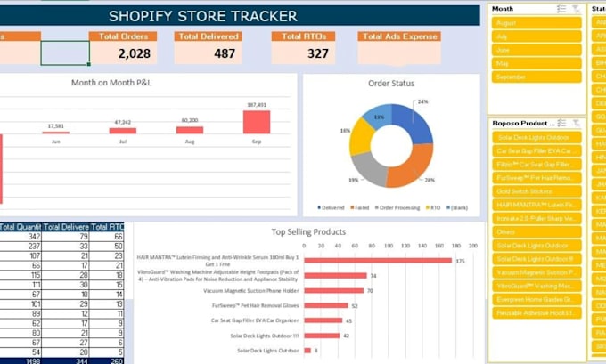Select the Evergreen Home Garden product filter
This screenshot has height=364, width=606.
click(x=536, y=300)
